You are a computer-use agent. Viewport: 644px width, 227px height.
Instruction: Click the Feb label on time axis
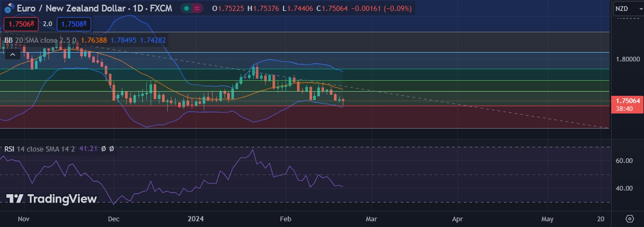pyautogui.click(x=286, y=219)
